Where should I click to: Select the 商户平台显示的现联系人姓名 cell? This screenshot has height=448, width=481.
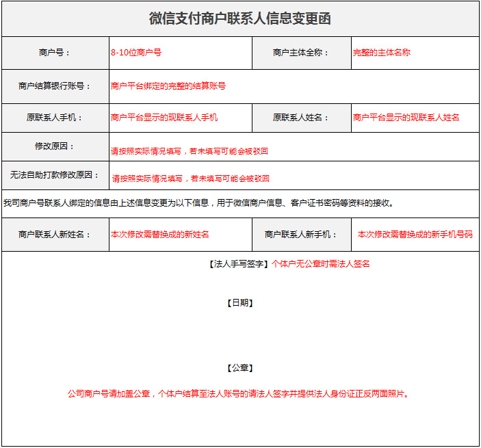(x=415, y=118)
